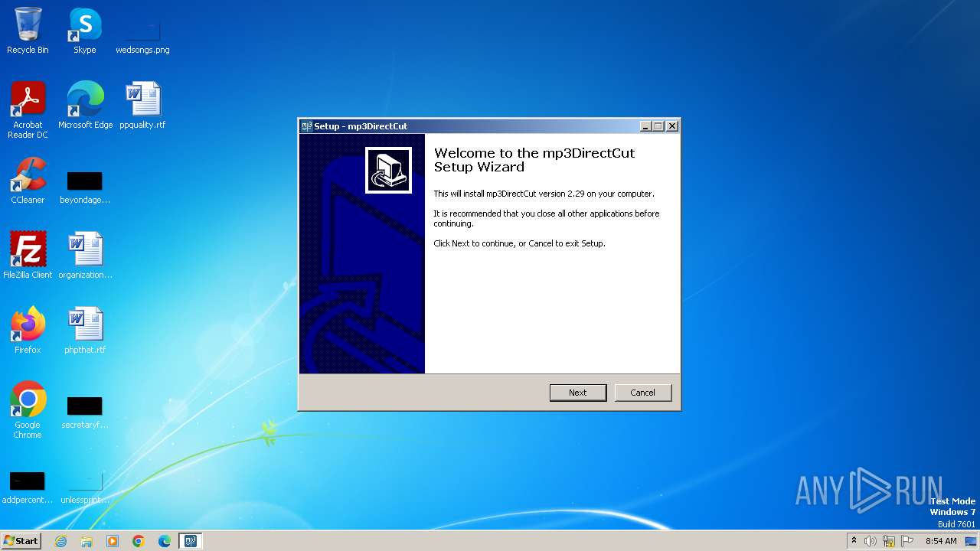Click mp3DirectCut setup taskbar button
This screenshot has width=980, height=551.
click(x=190, y=541)
